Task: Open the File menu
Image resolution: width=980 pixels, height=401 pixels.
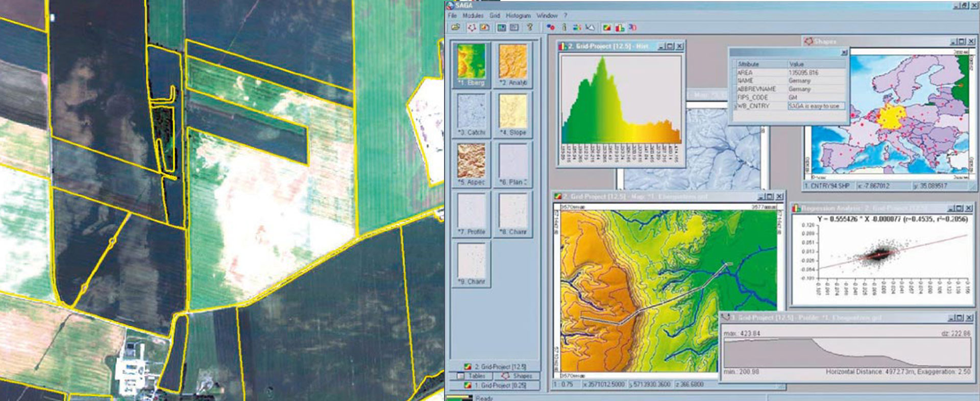Action: pyautogui.click(x=452, y=16)
